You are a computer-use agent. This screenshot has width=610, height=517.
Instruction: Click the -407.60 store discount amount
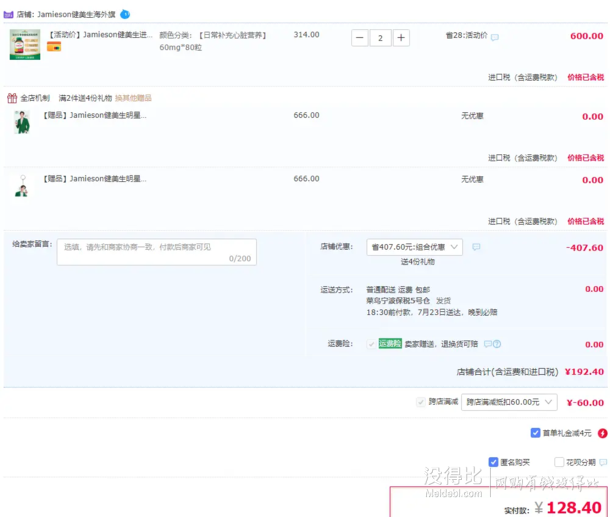(585, 248)
